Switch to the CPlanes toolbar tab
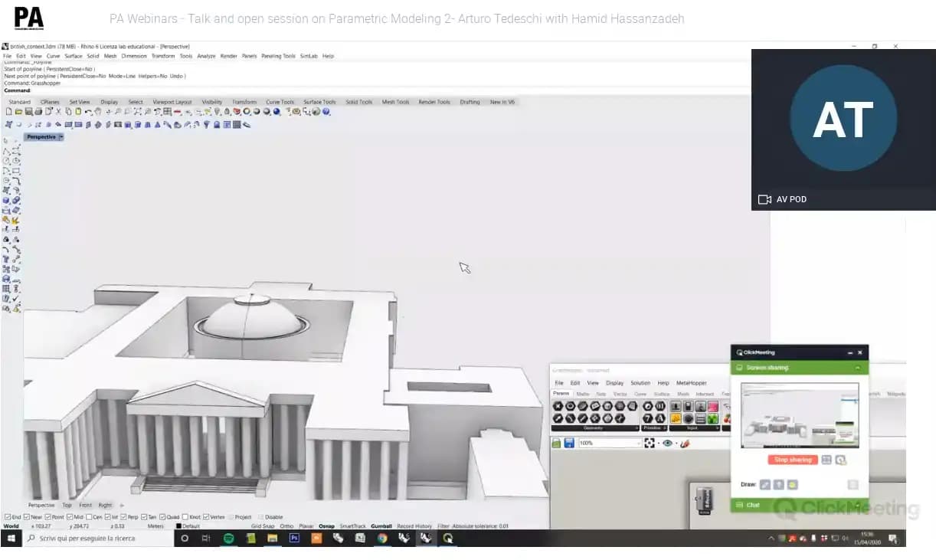936x560 pixels. [x=50, y=102]
